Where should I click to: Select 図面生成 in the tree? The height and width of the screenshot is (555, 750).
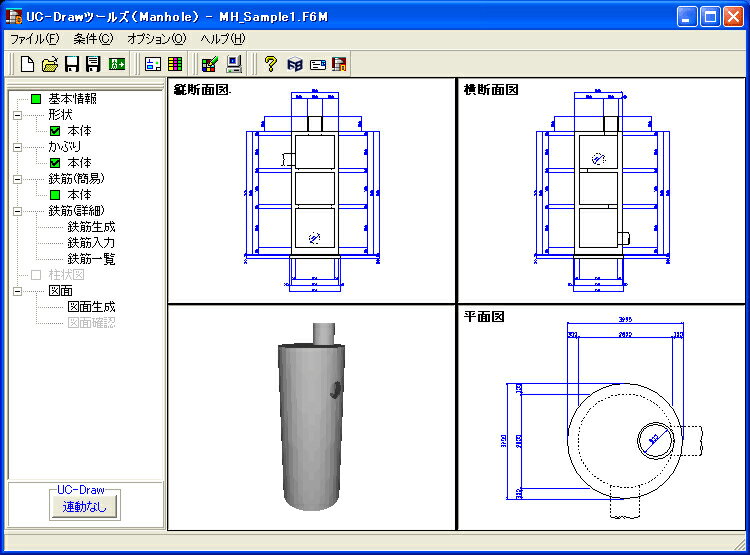point(91,307)
